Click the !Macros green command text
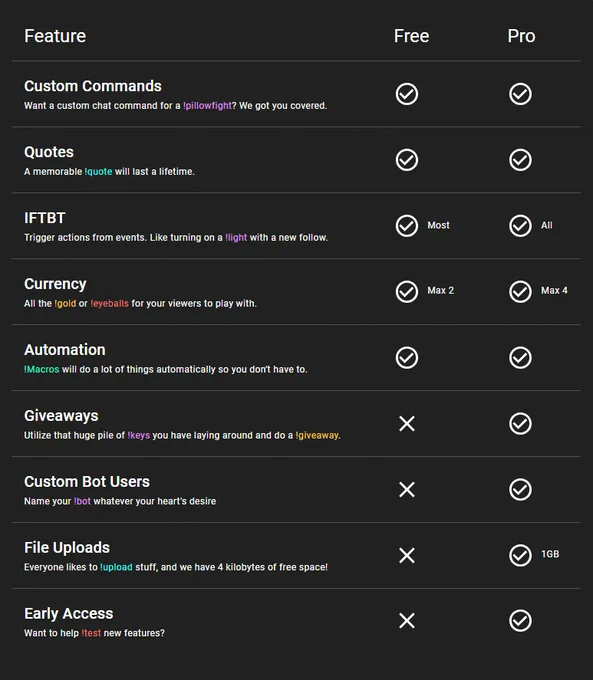 [x=42, y=369]
